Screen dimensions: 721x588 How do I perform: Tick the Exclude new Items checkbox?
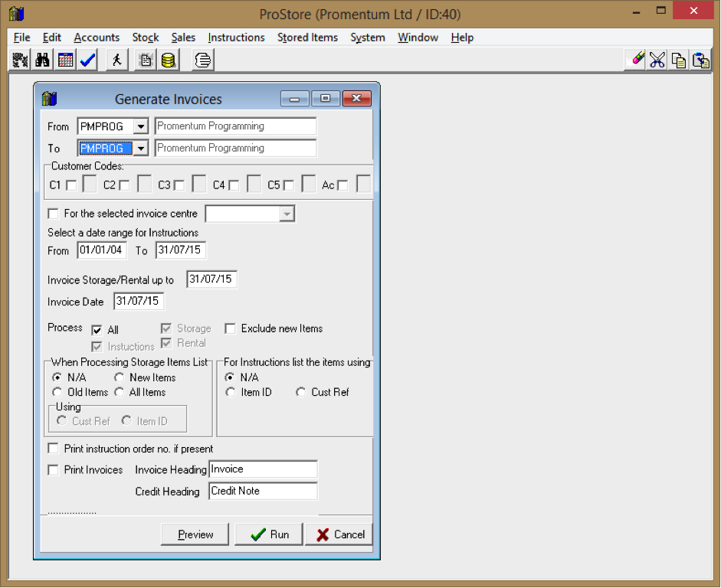point(230,328)
